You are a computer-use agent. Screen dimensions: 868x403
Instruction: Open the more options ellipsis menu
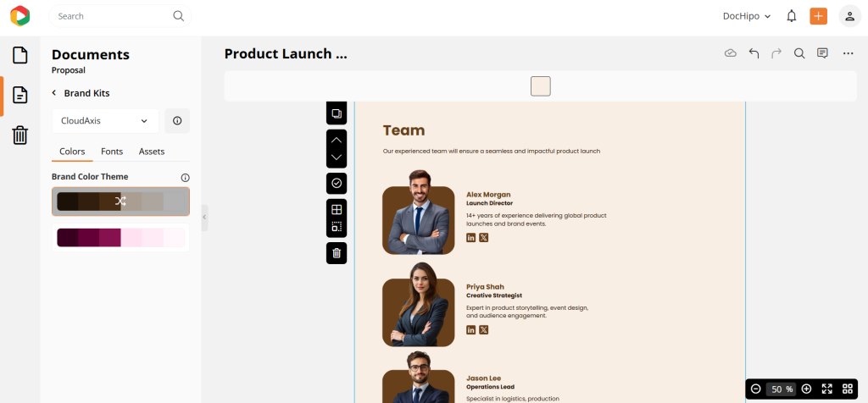coord(848,53)
